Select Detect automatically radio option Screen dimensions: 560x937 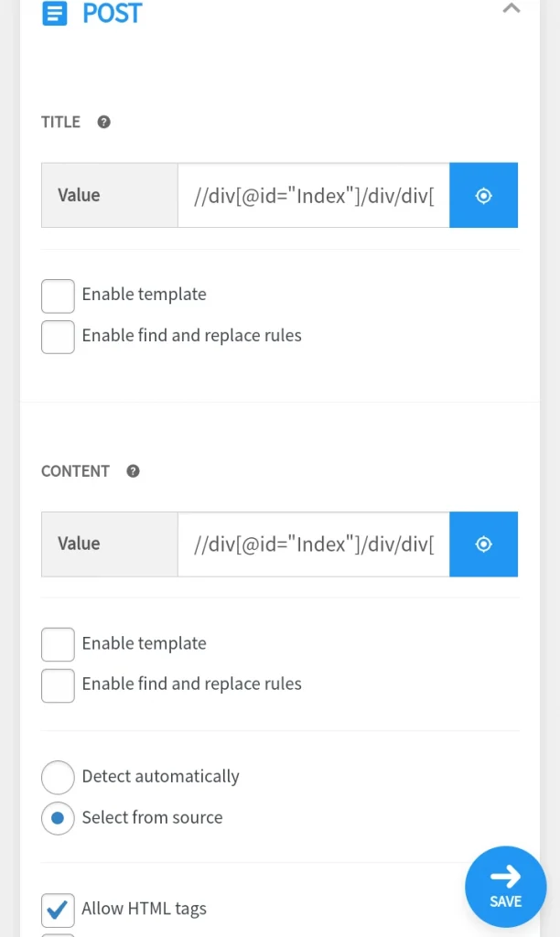tap(58, 777)
